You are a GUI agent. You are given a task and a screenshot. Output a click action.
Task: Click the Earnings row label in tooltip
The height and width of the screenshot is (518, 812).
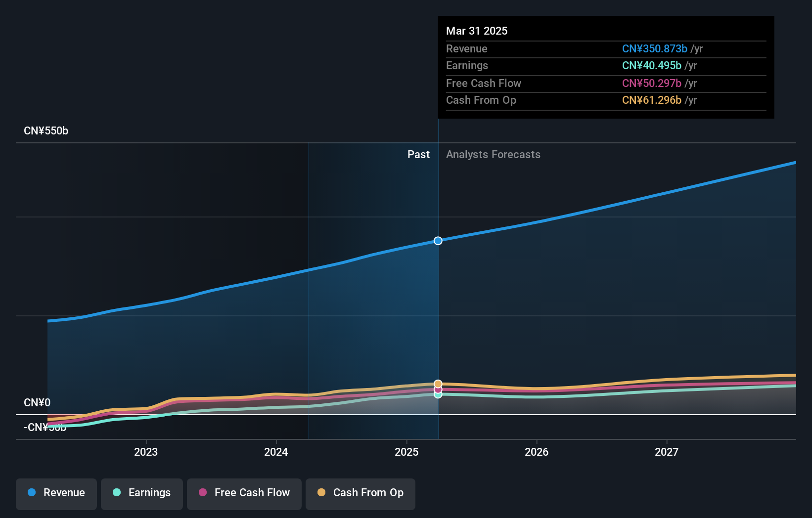[x=467, y=66]
